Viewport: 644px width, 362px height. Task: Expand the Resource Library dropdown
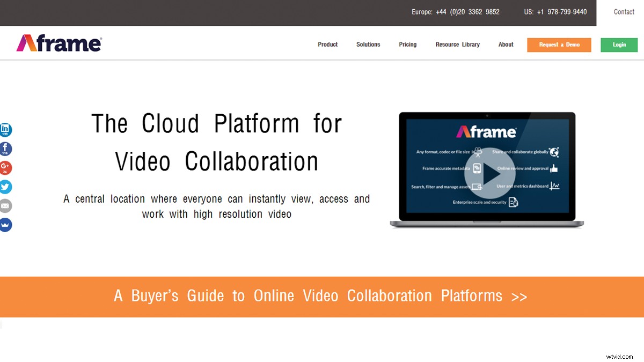coord(457,45)
